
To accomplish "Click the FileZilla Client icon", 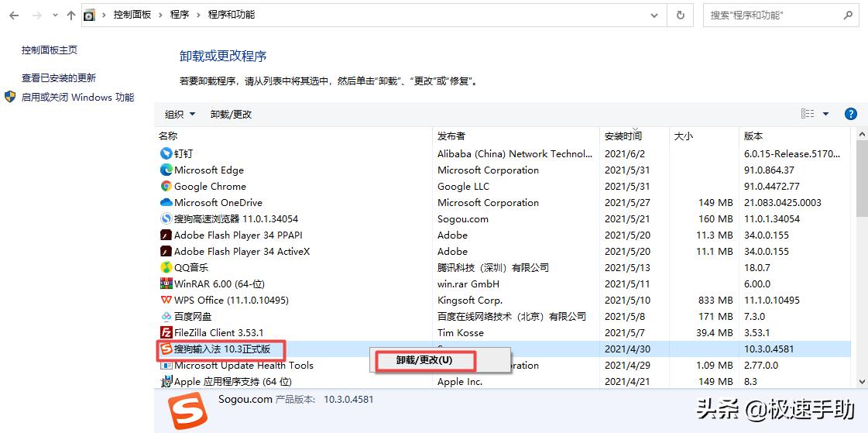I will [166, 333].
